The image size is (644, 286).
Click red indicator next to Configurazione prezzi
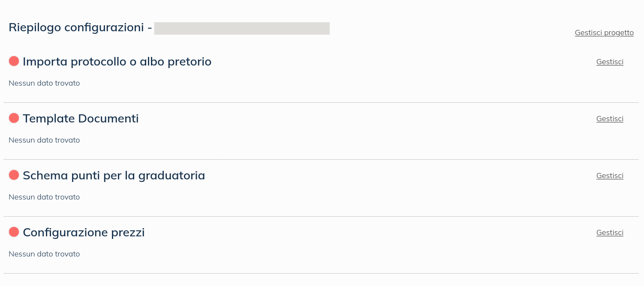14,232
